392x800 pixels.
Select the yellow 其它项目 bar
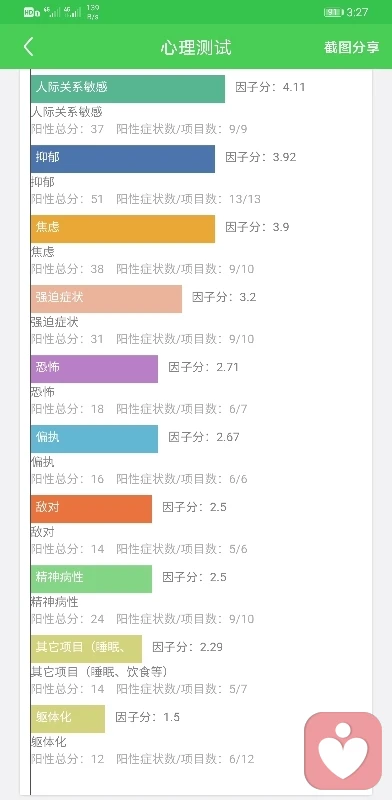pyautogui.click(x=86, y=648)
